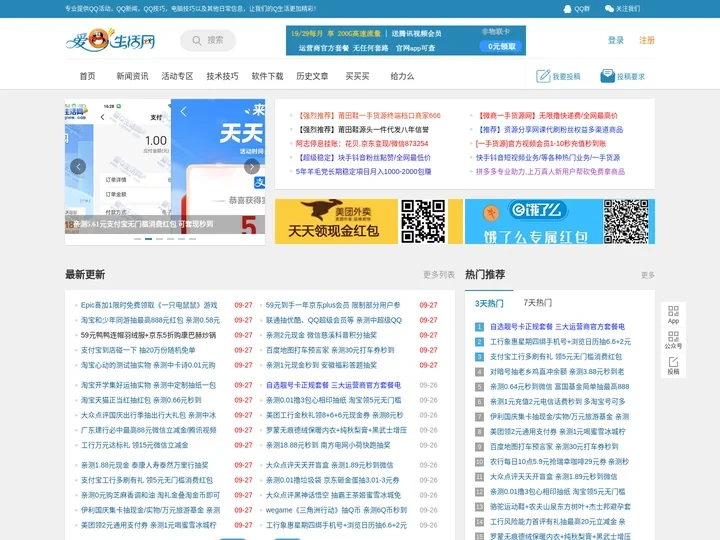Click the 0元领取 banner button
Screen dimensions: 720x540
pyautogui.click(x=501, y=46)
